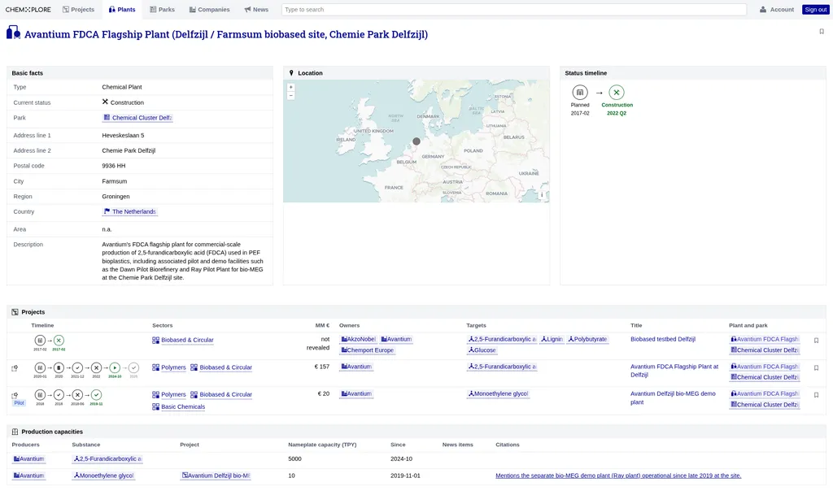Viewport: 833px width, 504px height.
Task: Open external link icon for FDCA Flagship project row
Action: tap(15, 368)
